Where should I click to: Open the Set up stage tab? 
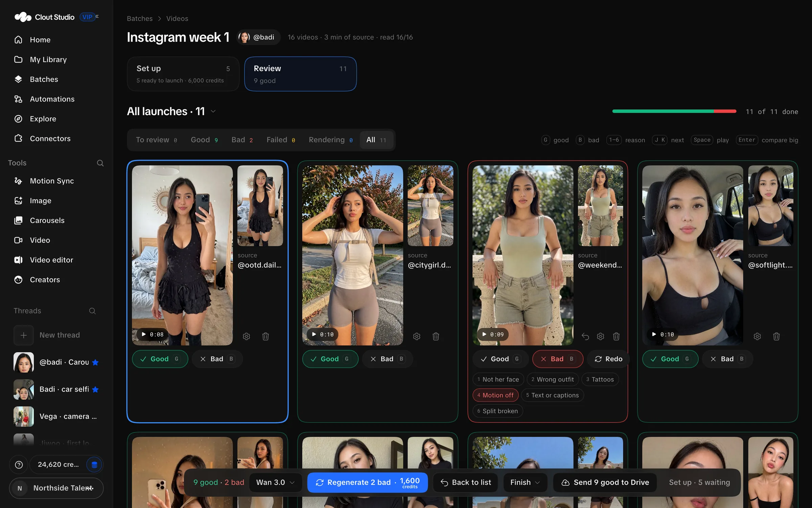click(183, 74)
